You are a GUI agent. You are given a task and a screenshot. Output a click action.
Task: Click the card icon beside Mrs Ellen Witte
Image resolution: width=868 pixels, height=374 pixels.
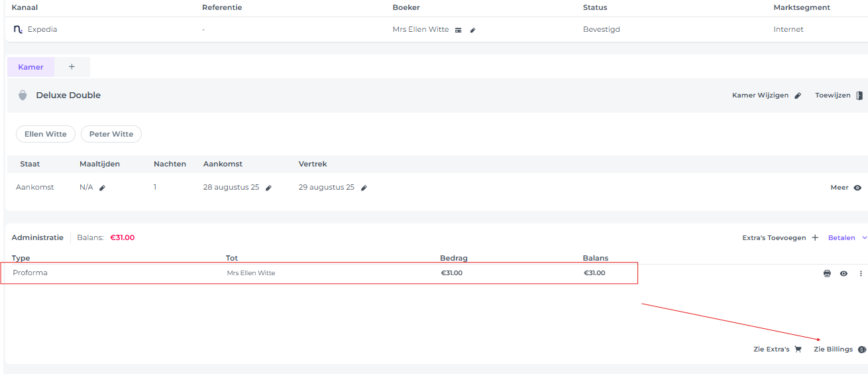[458, 30]
